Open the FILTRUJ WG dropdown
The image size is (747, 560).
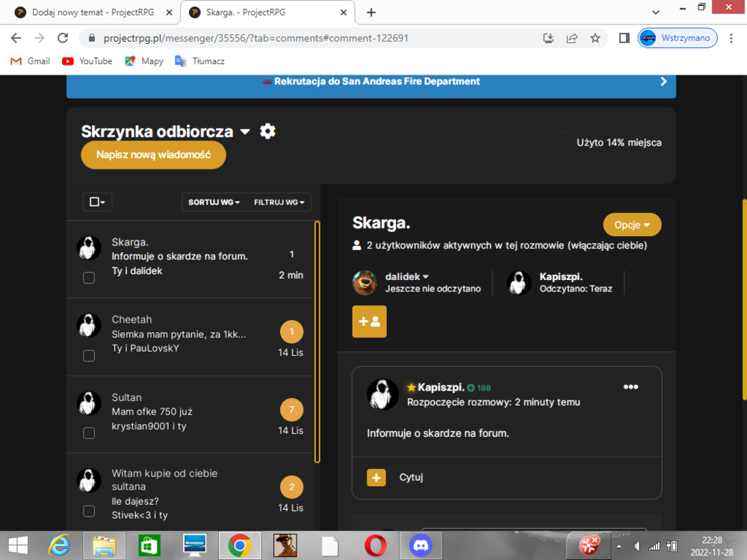(279, 202)
